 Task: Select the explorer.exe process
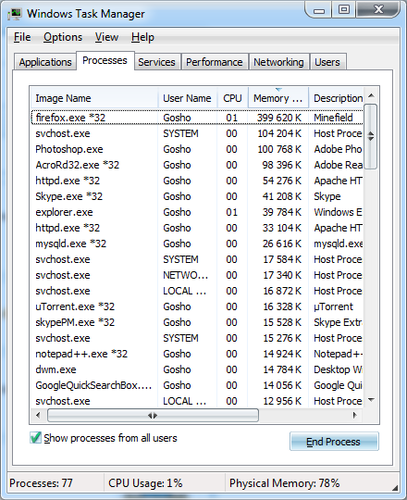pos(197,212)
